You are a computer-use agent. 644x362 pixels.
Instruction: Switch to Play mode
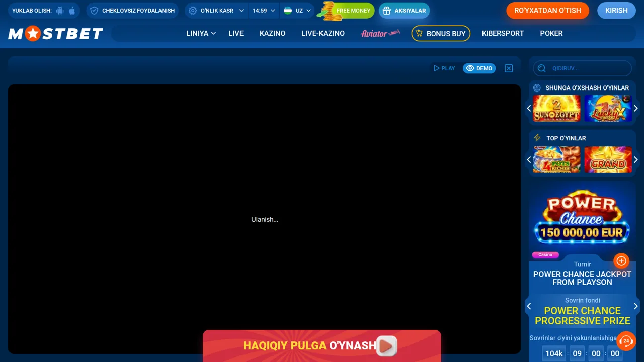click(x=444, y=68)
